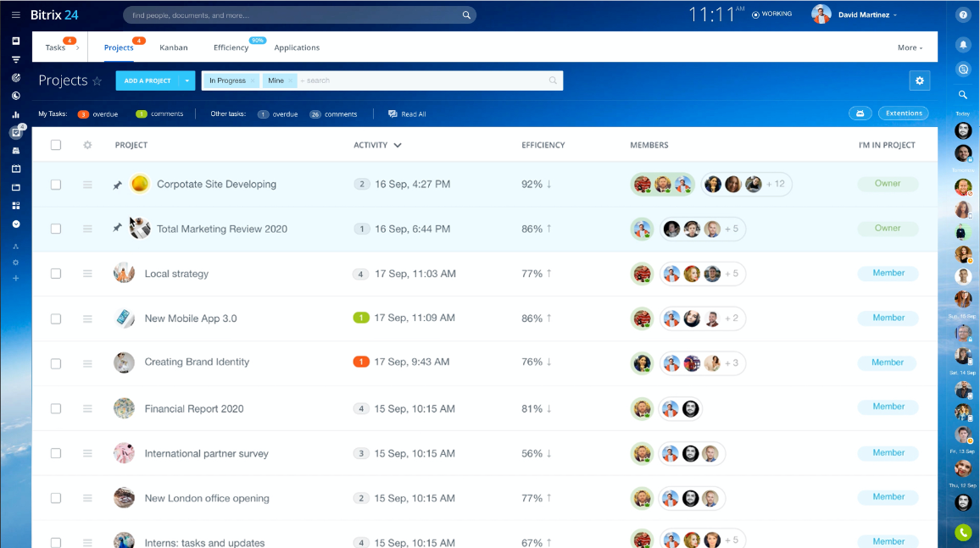Switch to the Efficiency tab

231,47
